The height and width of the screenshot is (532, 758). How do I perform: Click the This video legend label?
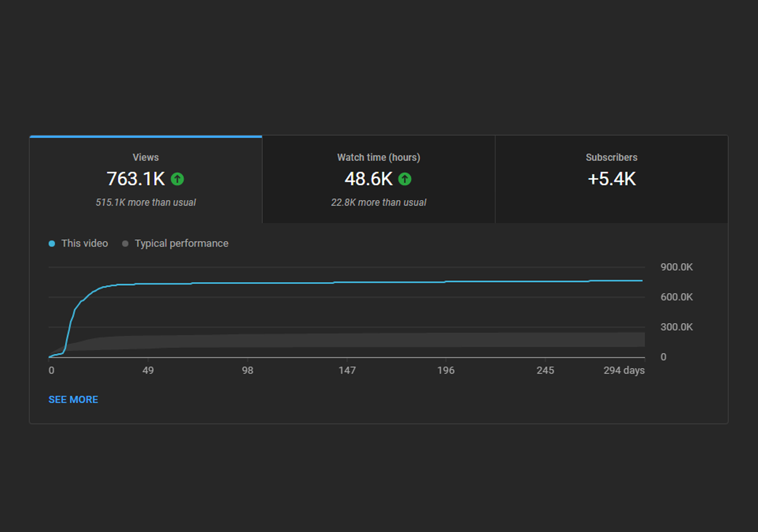coord(85,244)
